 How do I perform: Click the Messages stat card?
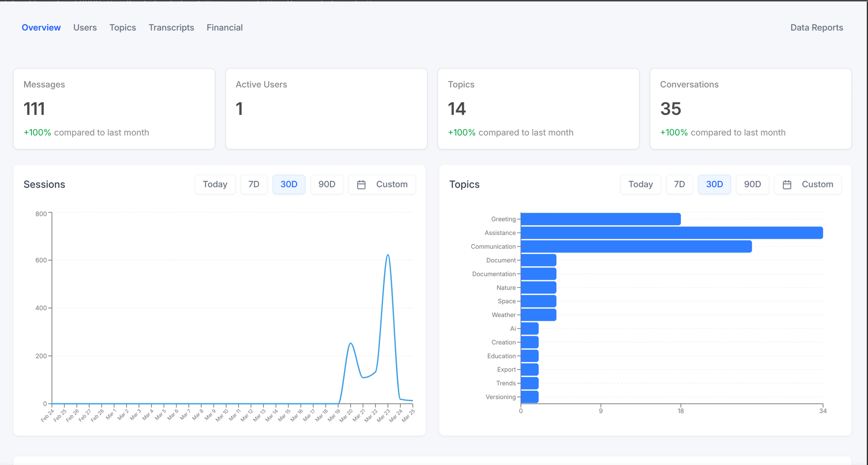click(x=114, y=109)
